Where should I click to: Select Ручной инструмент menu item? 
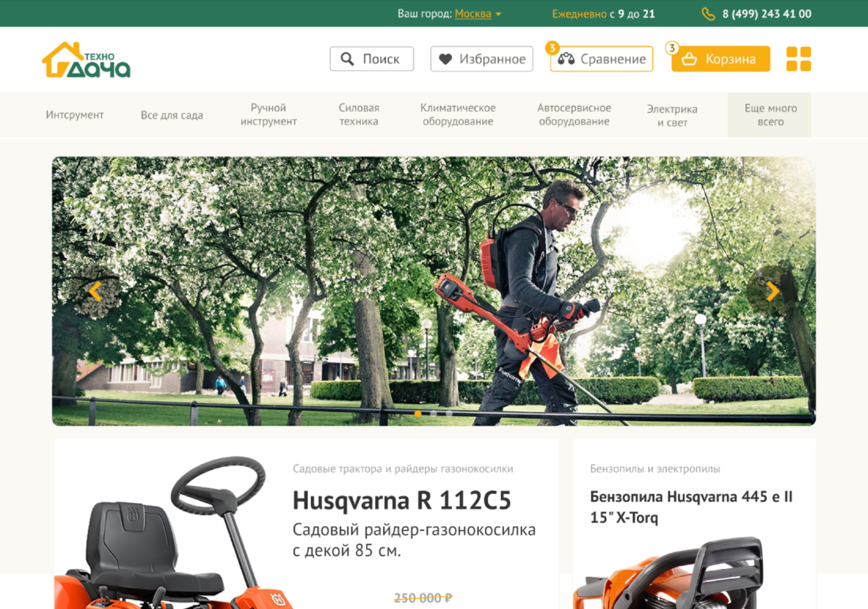click(x=269, y=115)
